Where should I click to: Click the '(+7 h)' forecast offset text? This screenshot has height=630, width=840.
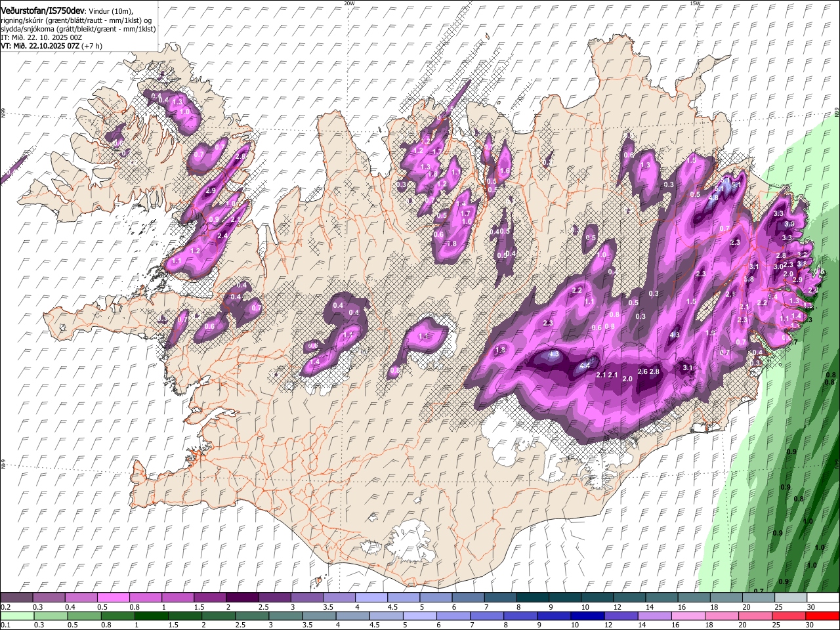click(92, 46)
